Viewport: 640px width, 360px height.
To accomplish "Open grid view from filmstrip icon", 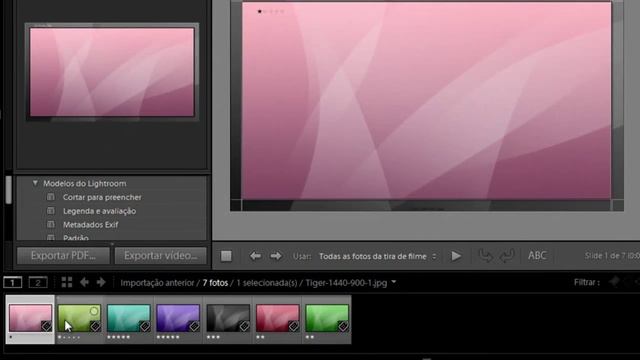I will click(67, 282).
